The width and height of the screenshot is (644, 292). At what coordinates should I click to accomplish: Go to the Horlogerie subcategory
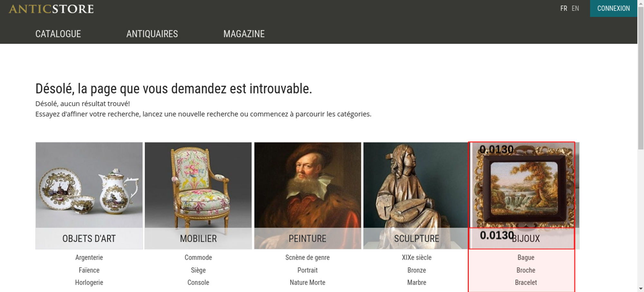pos(89,282)
